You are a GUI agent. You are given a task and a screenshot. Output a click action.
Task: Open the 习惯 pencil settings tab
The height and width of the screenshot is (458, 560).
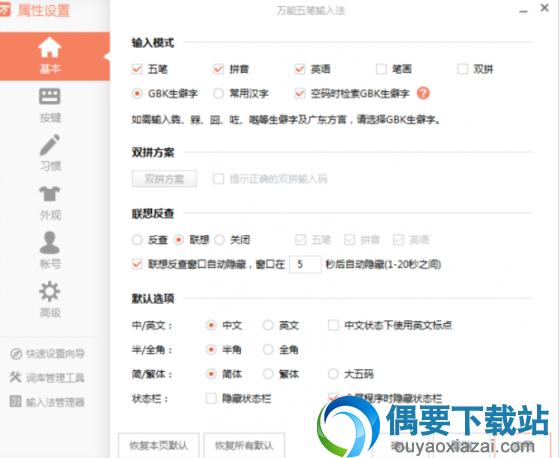[x=50, y=154]
